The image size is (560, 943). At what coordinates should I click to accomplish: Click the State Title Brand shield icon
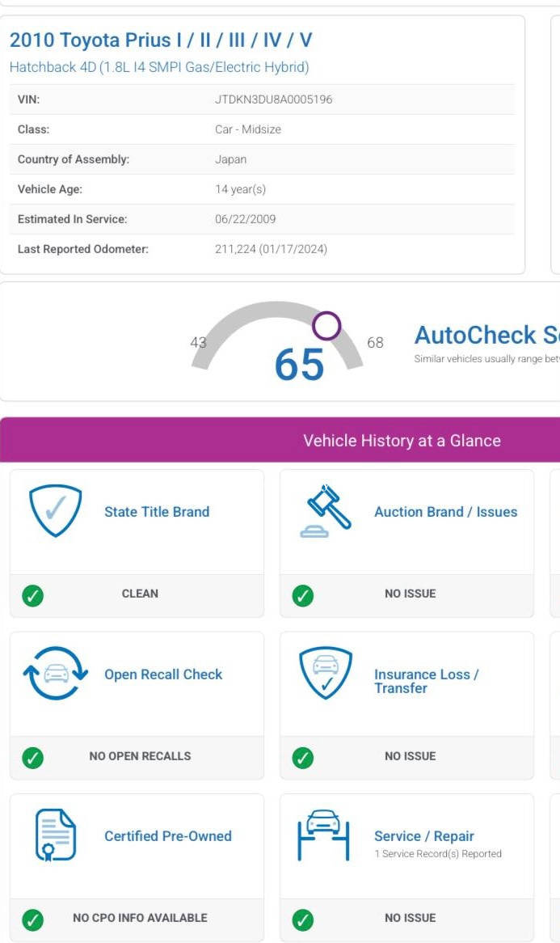click(x=55, y=510)
